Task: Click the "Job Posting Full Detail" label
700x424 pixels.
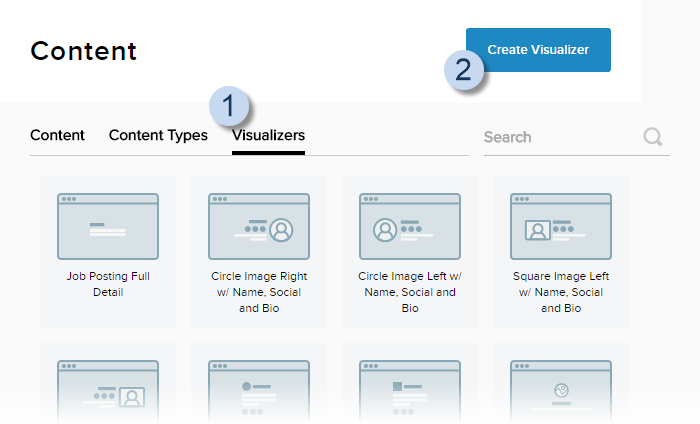Action: [x=108, y=284]
